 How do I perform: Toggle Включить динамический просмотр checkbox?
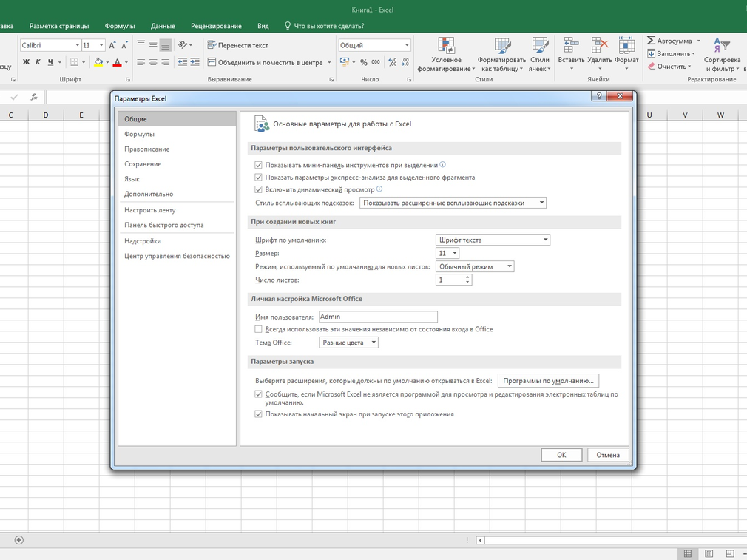tap(258, 189)
